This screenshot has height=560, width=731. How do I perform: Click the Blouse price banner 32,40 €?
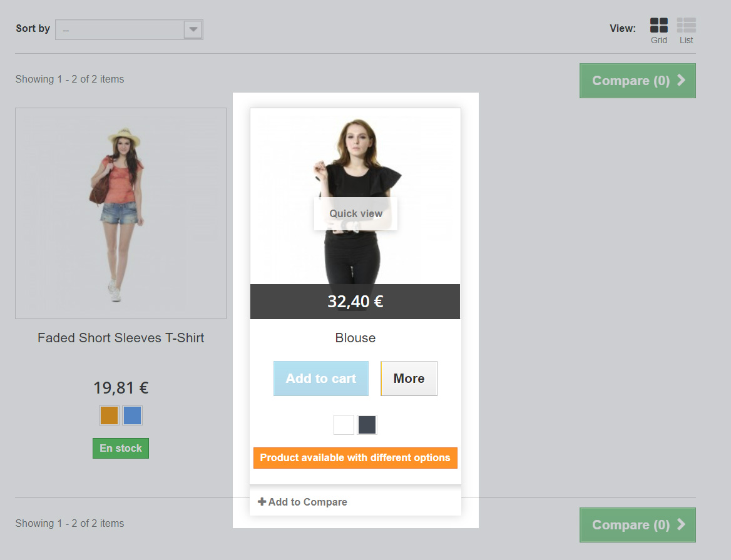(x=355, y=302)
